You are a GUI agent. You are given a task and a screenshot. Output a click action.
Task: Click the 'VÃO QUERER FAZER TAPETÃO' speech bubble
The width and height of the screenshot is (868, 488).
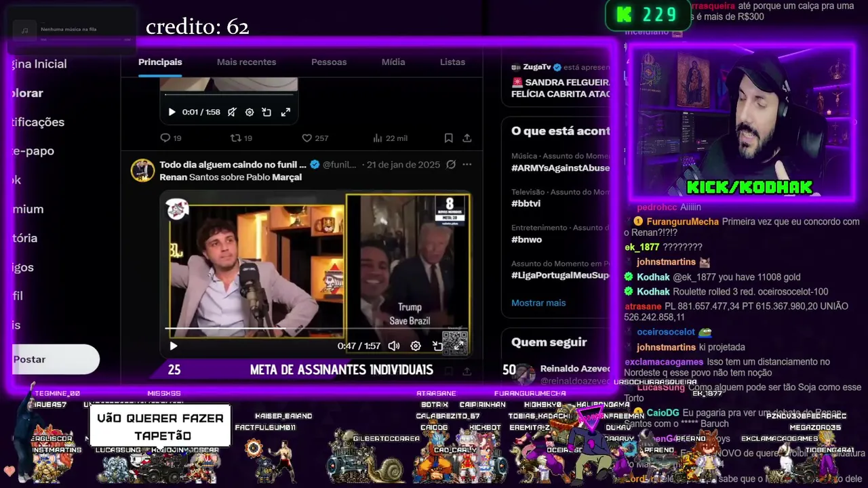(x=160, y=426)
